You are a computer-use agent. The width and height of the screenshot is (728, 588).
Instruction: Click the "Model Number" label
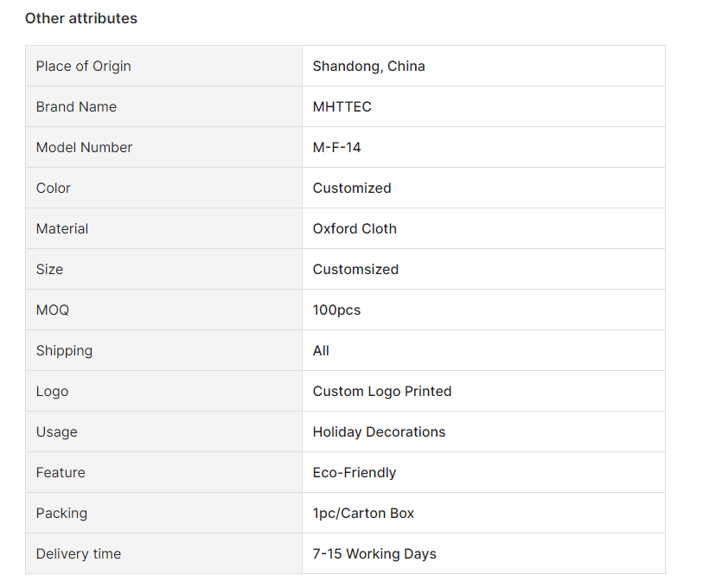pos(84,148)
